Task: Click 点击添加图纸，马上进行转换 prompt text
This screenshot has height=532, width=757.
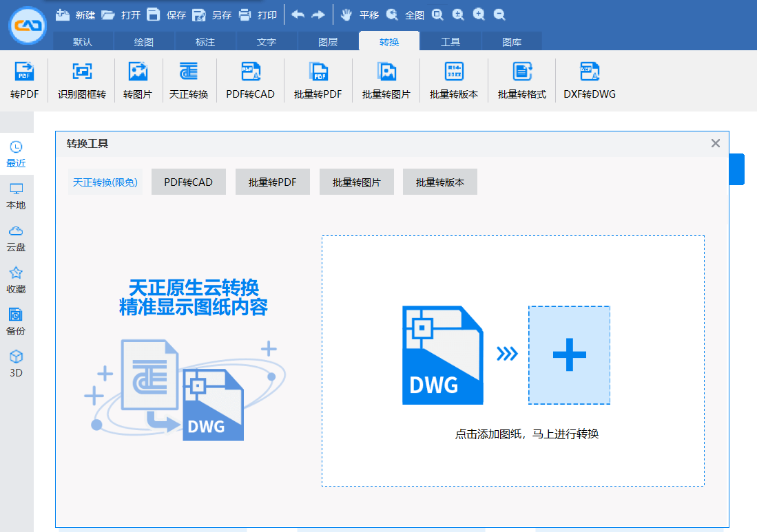Action: (527, 434)
